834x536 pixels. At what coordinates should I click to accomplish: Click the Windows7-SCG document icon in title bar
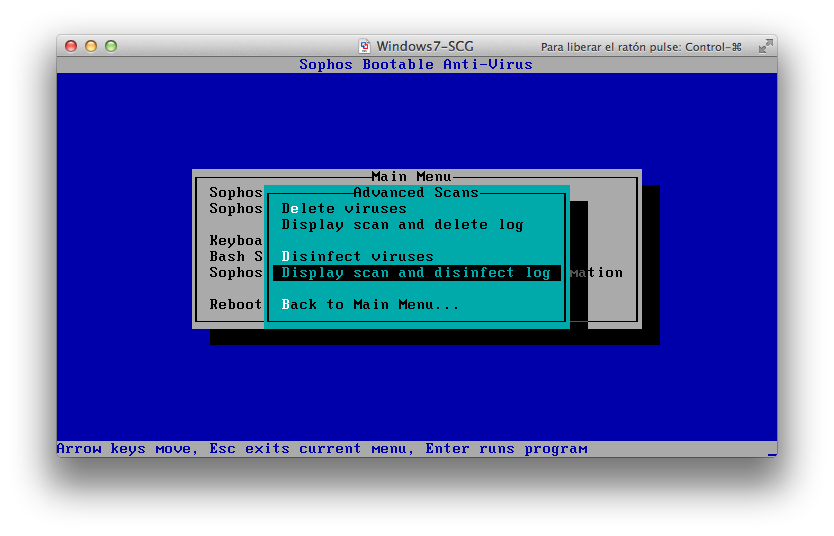(364, 46)
